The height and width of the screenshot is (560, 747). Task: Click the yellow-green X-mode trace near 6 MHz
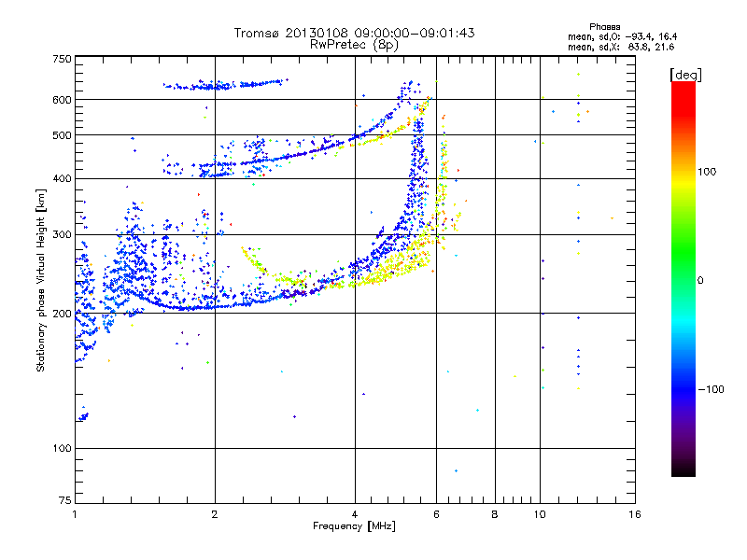(443, 181)
